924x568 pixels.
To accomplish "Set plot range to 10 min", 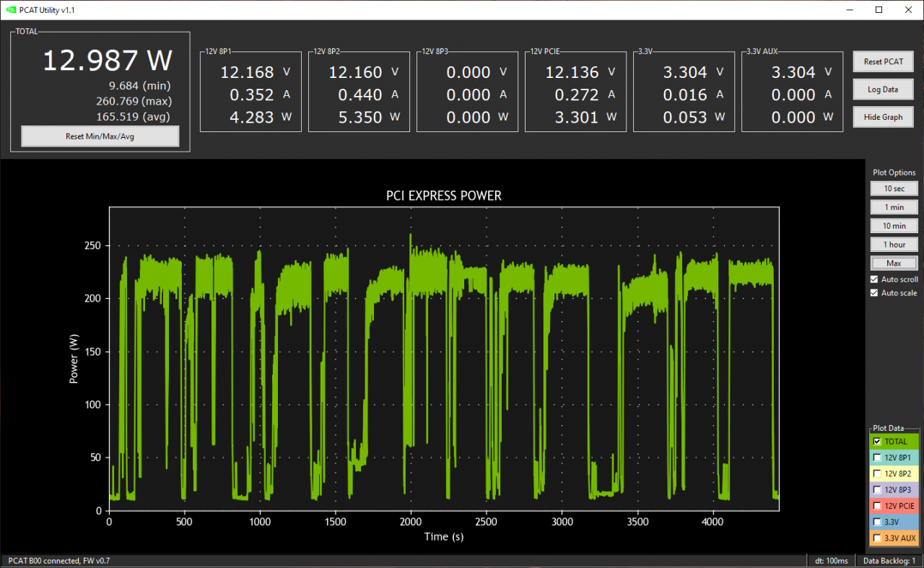I will click(x=894, y=226).
